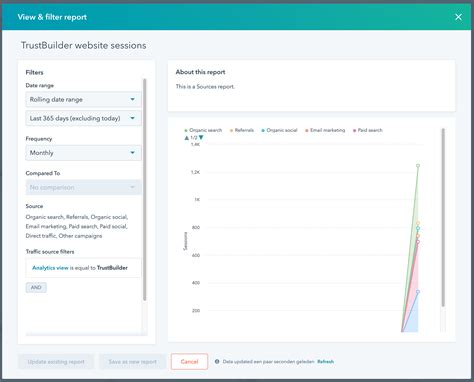Click the Source list text
474x382 pixels.
tap(77, 226)
